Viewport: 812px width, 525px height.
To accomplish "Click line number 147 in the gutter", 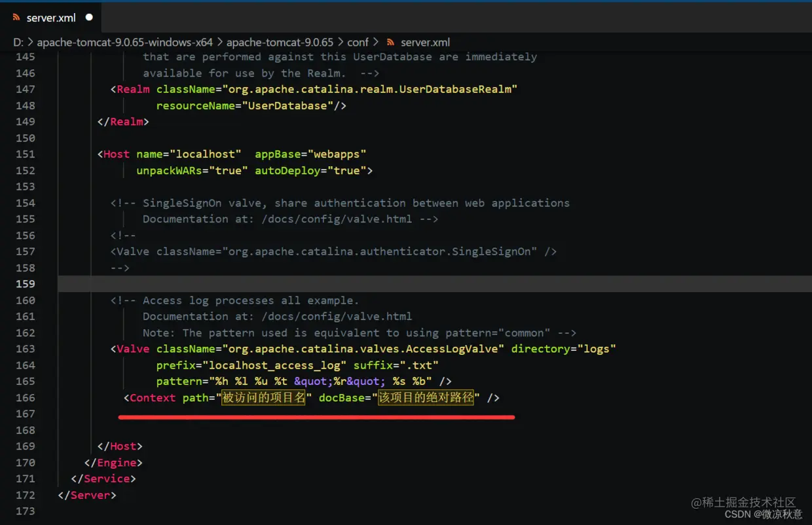I will click(25, 89).
